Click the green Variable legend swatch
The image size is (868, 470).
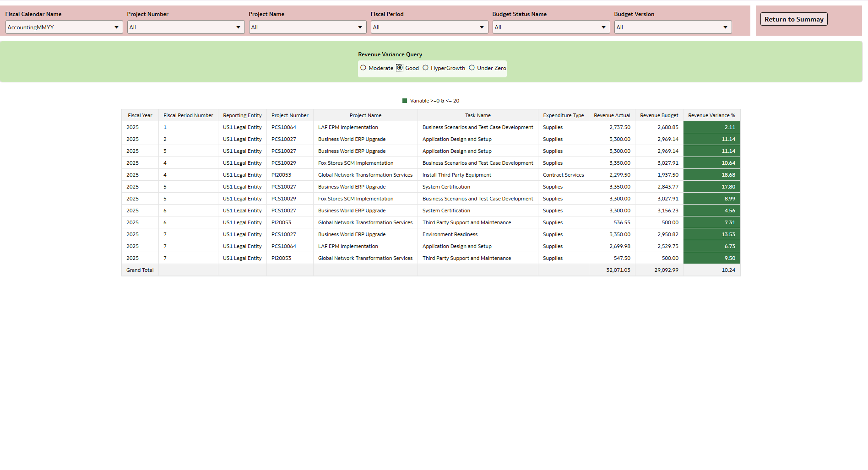[x=405, y=101]
